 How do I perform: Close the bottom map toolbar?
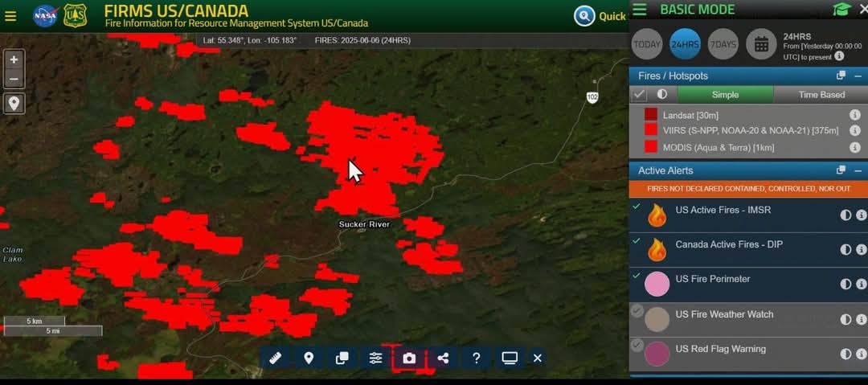coord(537,358)
